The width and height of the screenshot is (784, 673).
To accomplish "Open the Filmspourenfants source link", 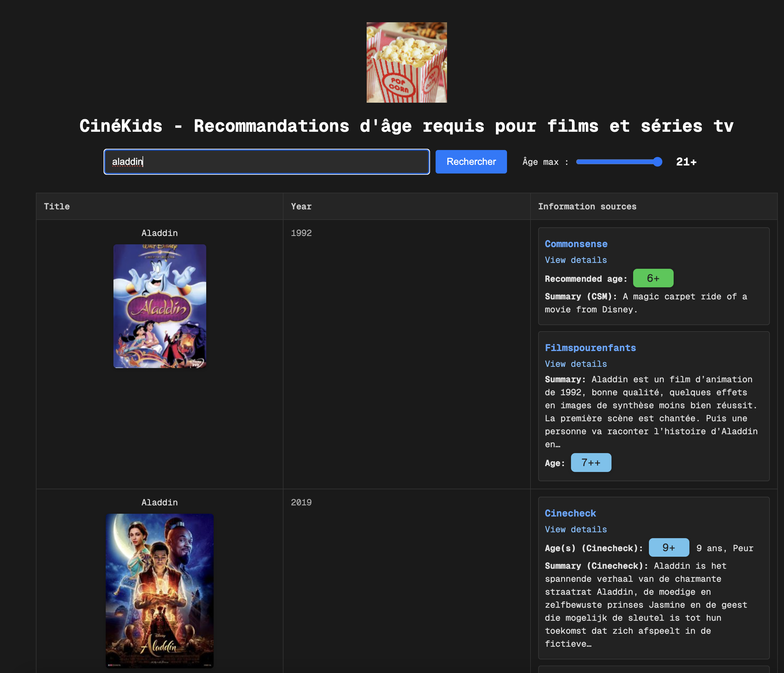I will 590,348.
